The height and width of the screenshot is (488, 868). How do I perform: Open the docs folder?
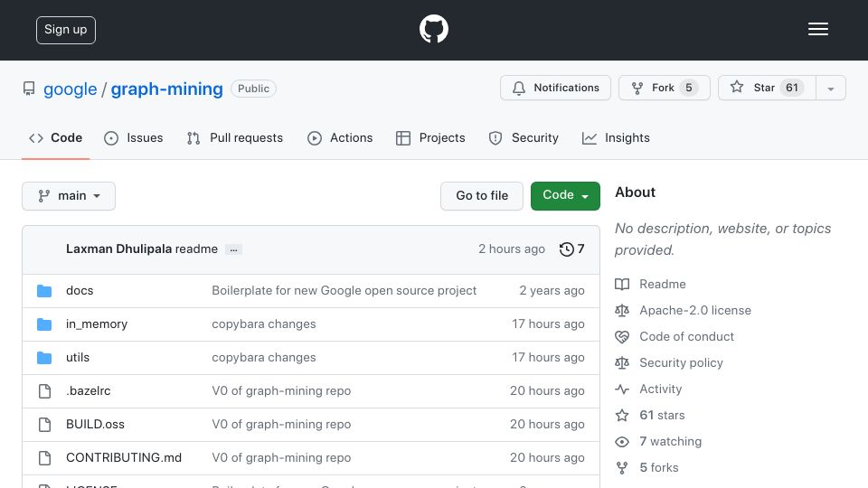[x=80, y=290]
